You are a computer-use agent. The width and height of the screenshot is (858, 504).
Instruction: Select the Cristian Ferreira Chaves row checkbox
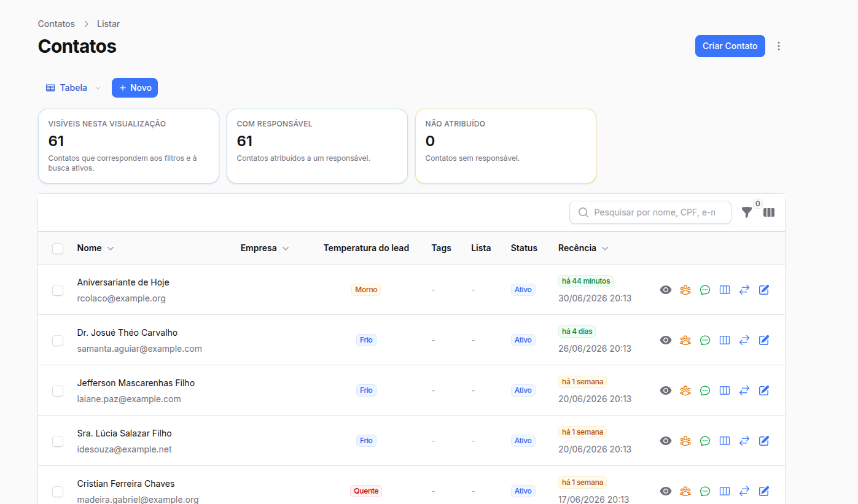(x=58, y=492)
